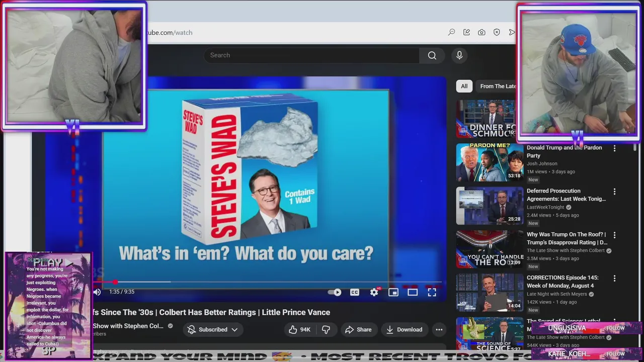This screenshot has height=362, width=644.
Task: Open options menu for Donald Trump Pardon Party video
Action: point(614,148)
